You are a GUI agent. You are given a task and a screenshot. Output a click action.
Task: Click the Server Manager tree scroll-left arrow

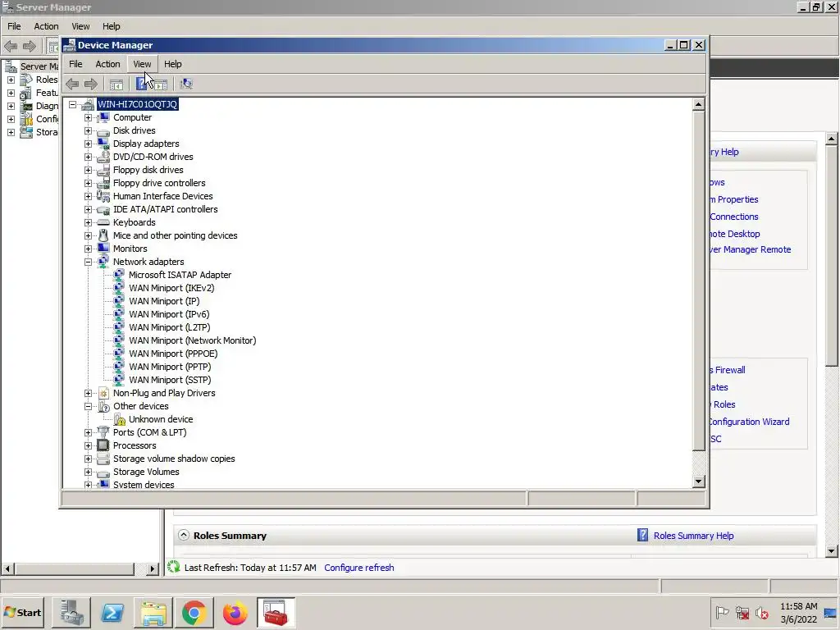(7, 568)
